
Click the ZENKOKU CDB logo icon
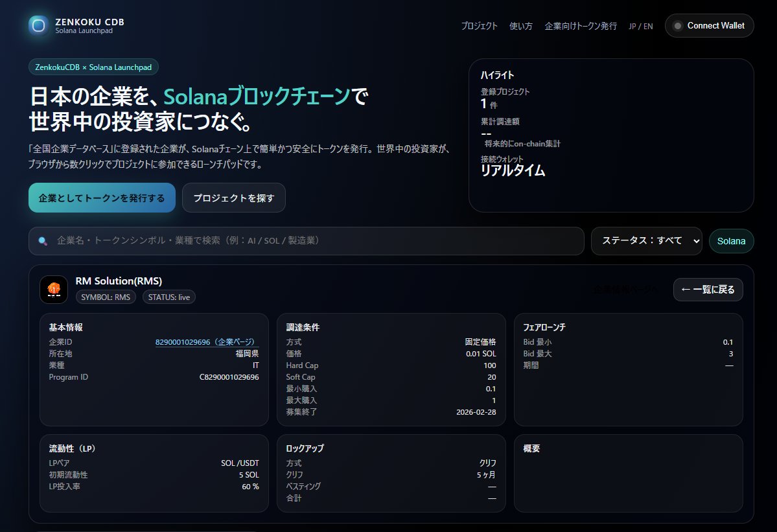point(39,25)
